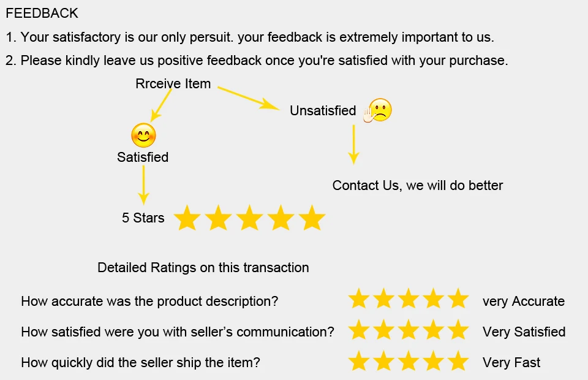Image resolution: width=588 pixels, height=380 pixels.
Task: Select fifth star for shipping speed rating
Action: coord(458,361)
